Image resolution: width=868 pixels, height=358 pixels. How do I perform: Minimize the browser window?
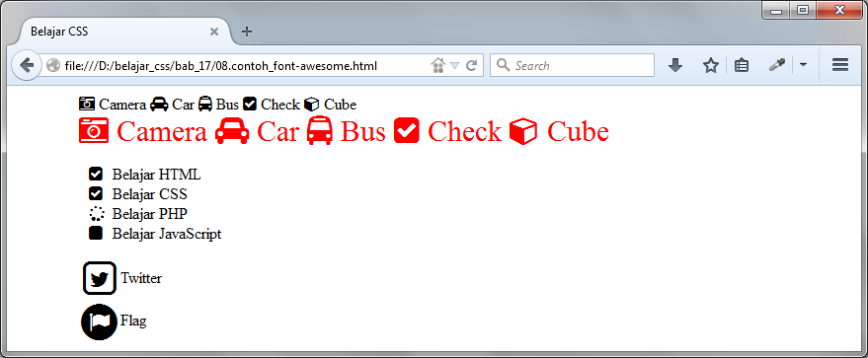point(776,11)
